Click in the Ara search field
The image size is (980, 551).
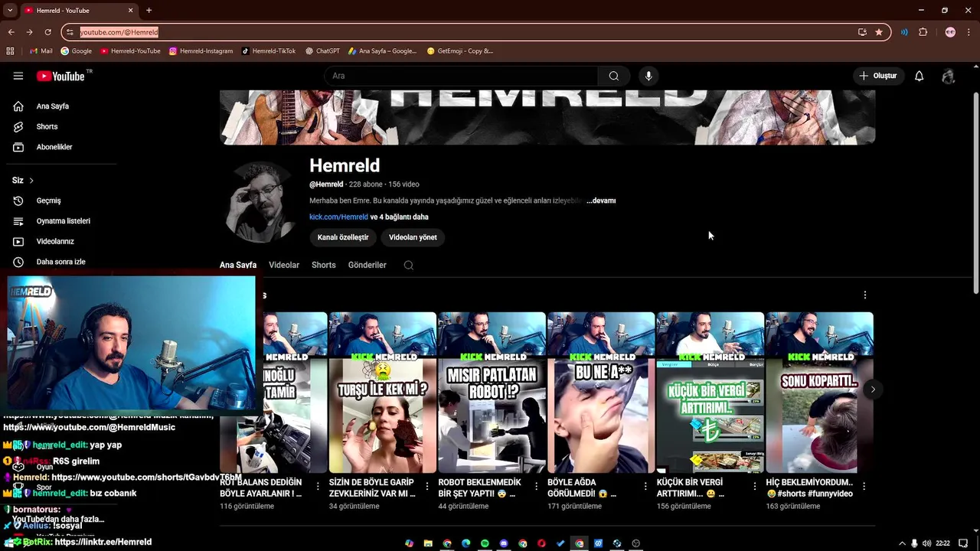click(462, 76)
